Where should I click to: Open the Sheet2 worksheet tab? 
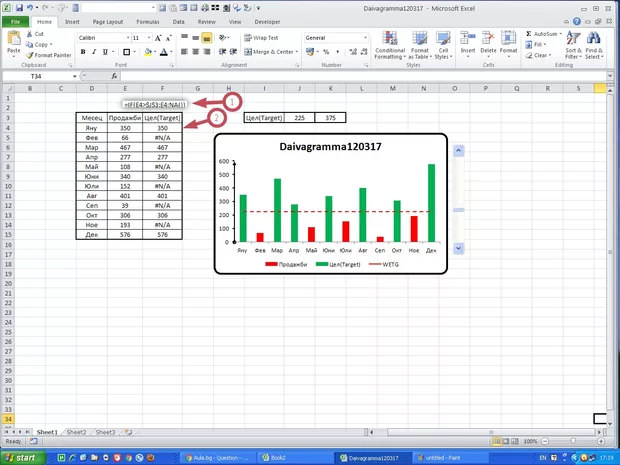click(76, 432)
